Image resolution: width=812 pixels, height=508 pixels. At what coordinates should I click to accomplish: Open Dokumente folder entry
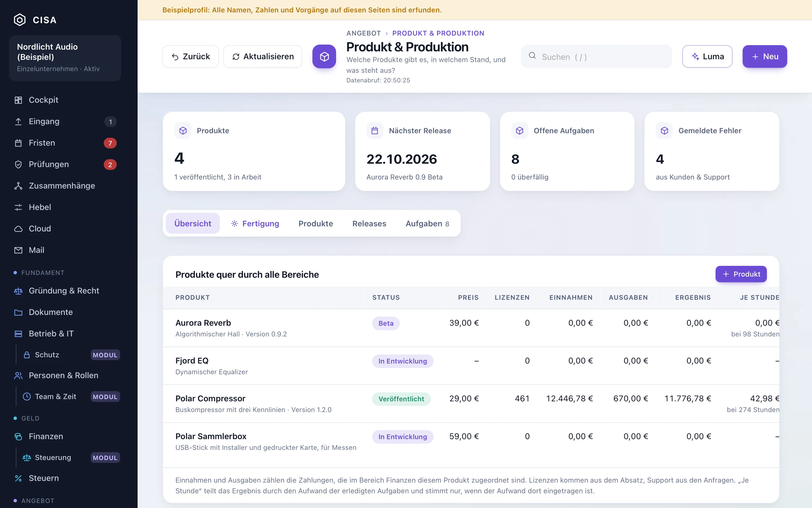click(65, 312)
